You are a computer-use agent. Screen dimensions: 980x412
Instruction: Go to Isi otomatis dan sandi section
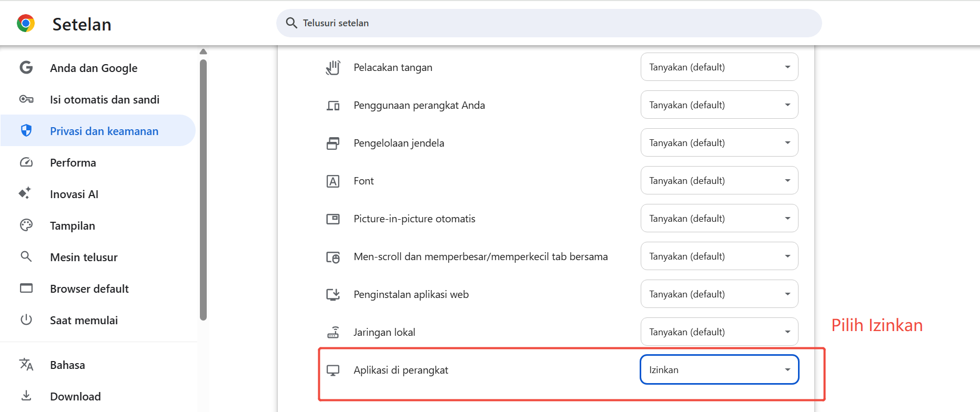(x=105, y=100)
